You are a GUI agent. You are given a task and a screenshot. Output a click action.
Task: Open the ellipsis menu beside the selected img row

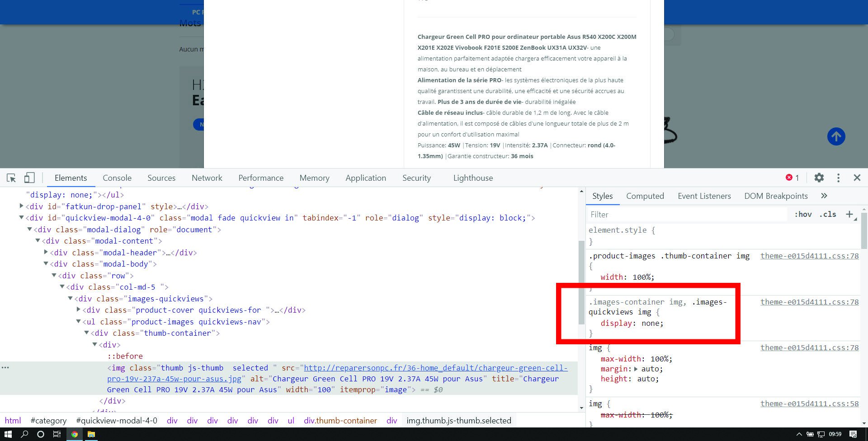point(5,367)
